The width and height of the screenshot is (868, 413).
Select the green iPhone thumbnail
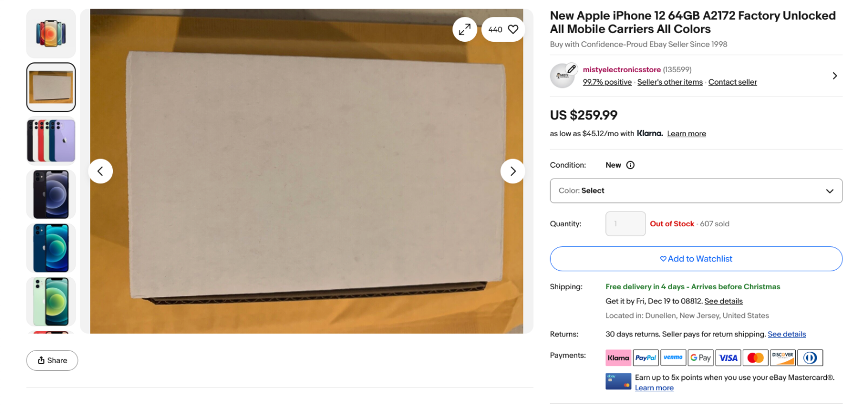51,301
